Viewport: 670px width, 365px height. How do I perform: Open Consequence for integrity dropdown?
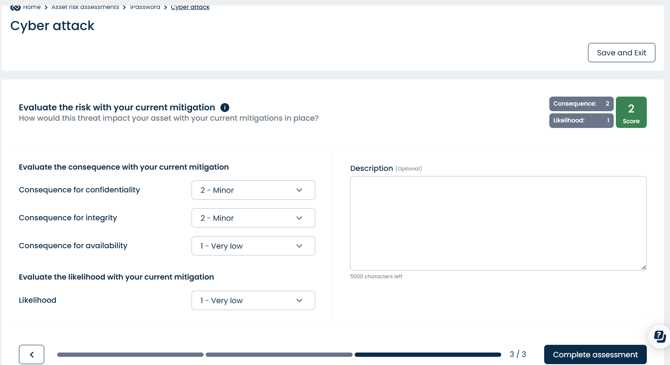[x=253, y=218]
